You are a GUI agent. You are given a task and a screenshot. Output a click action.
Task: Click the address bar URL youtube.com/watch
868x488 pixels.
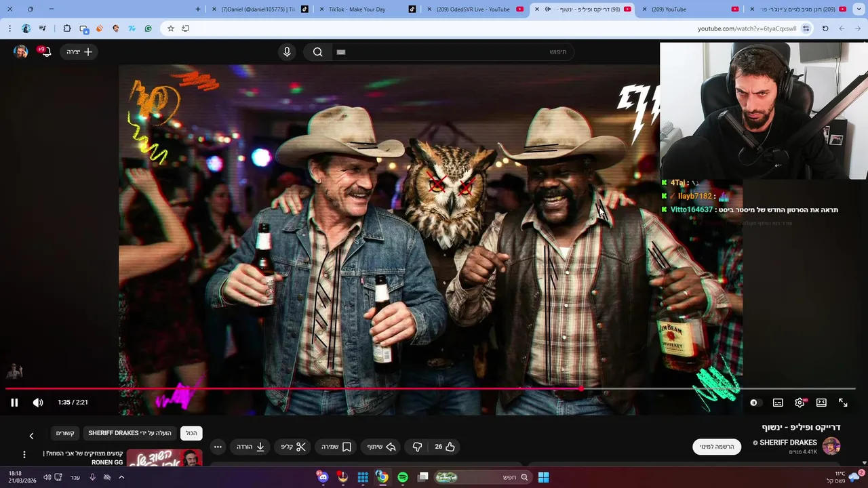click(747, 28)
